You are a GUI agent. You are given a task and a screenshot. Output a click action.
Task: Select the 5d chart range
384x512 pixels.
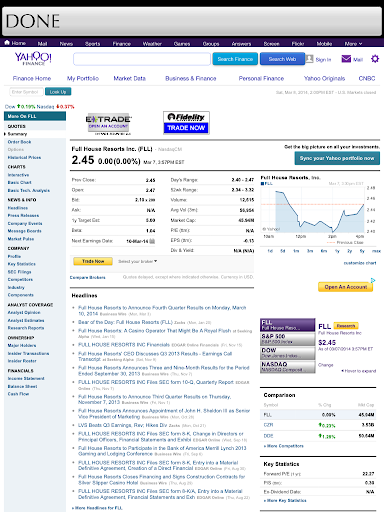283,251
